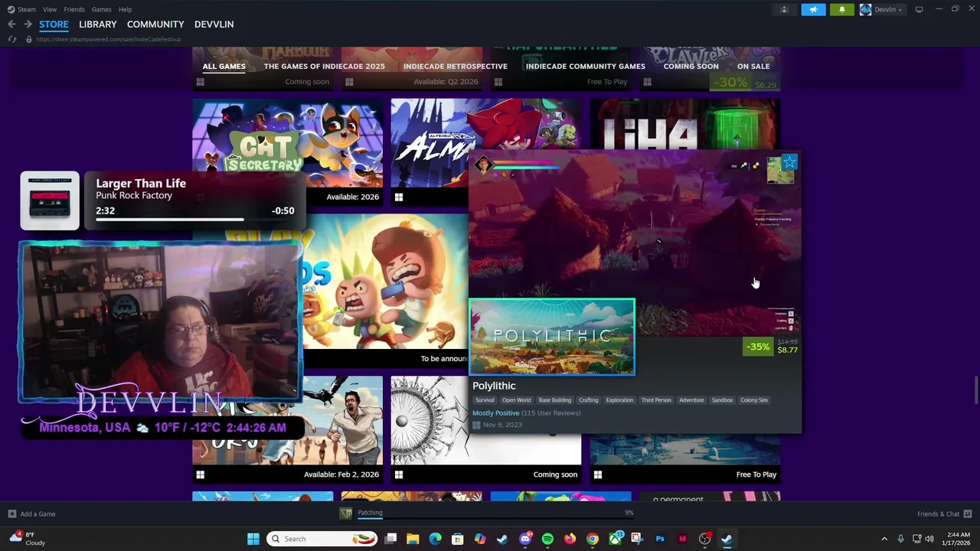The width and height of the screenshot is (980, 551).
Task: Open the tile labeled Available: Feb 2, 2026
Action: [x=287, y=429]
